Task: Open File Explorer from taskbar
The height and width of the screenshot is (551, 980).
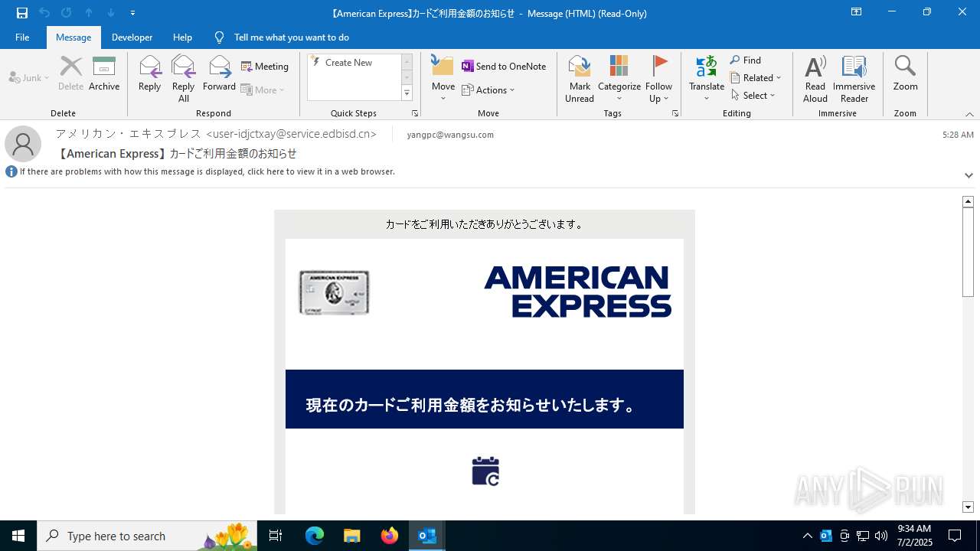Action: [x=351, y=536]
